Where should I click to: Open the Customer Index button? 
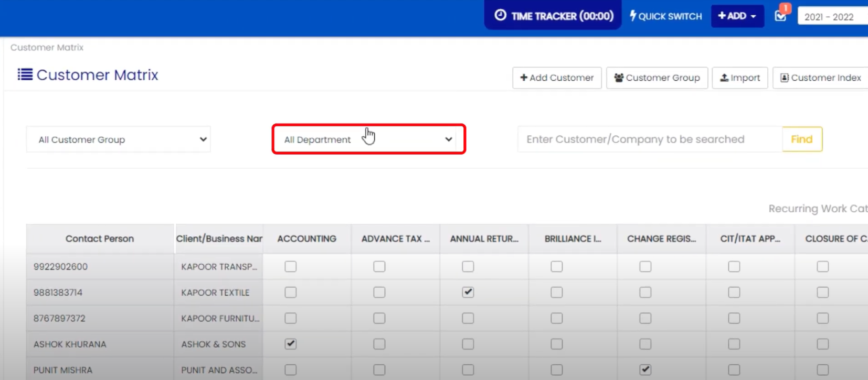point(821,78)
